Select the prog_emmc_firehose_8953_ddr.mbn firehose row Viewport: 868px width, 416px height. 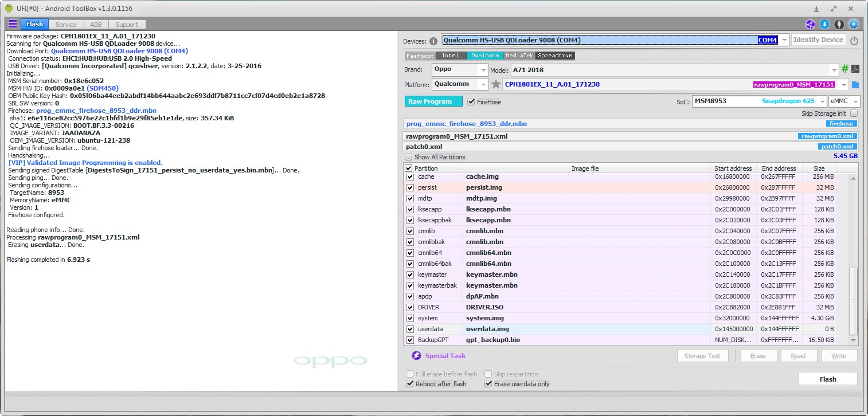(631, 123)
